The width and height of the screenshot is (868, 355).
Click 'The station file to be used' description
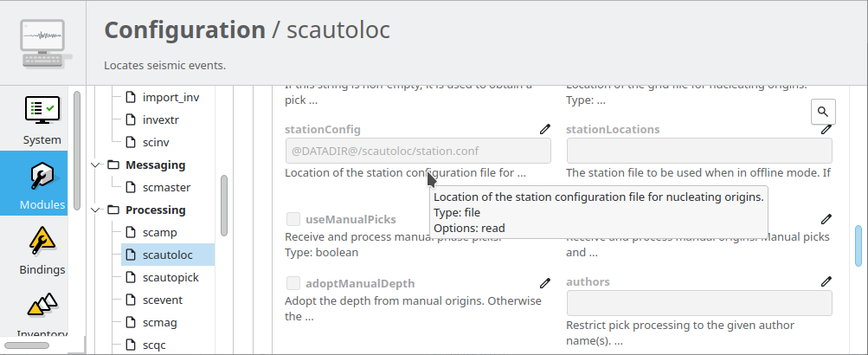click(698, 173)
